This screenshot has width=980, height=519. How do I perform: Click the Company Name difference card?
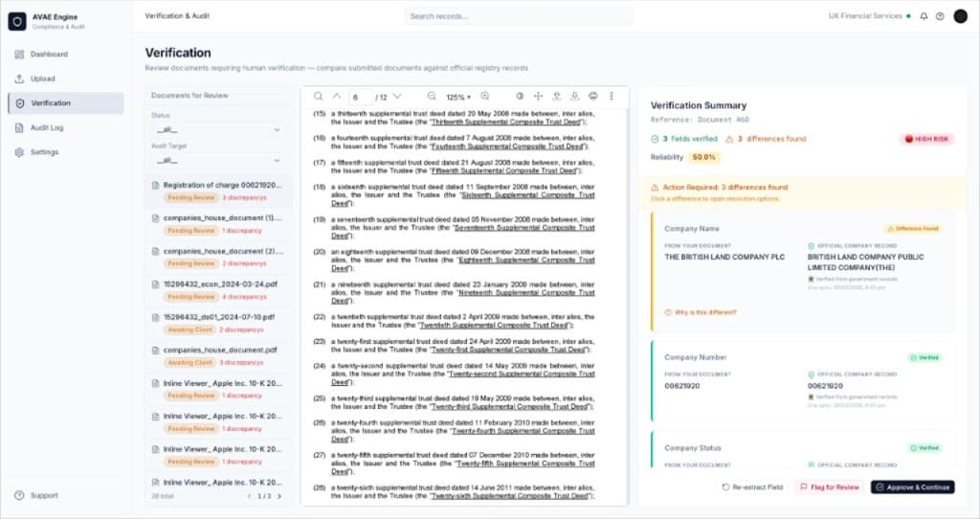tap(803, 271)
